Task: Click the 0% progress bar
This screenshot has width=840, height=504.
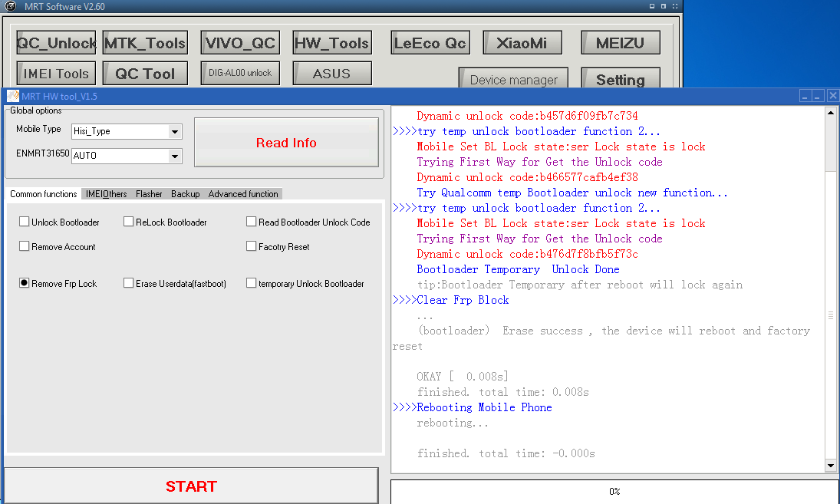Action: pos(614,491)
